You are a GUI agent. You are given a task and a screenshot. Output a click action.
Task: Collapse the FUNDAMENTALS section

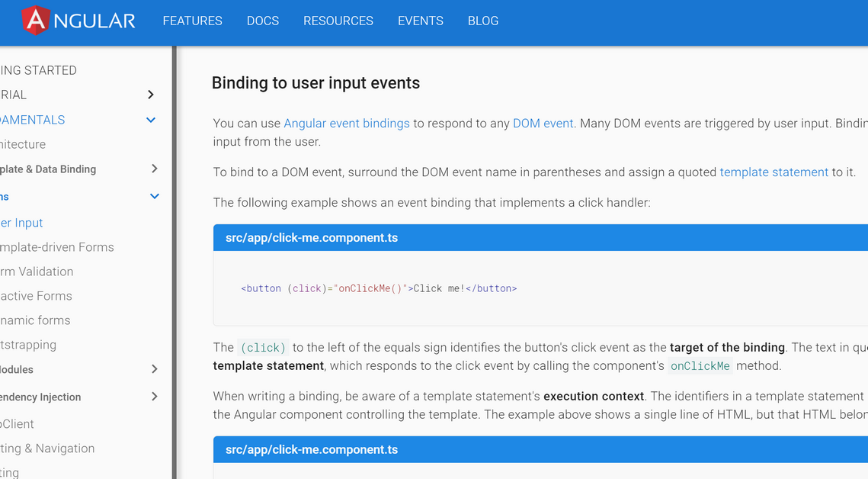pyautogui.click(x=150, y=119)
